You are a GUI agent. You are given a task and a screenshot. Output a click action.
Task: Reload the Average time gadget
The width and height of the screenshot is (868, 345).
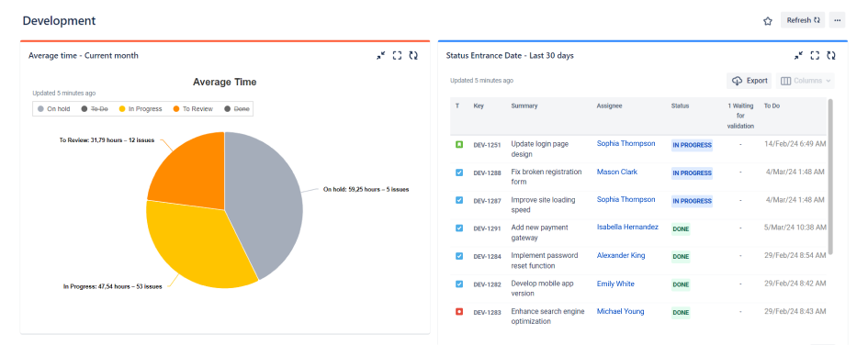pyautogui.click(x=413, y=55)
